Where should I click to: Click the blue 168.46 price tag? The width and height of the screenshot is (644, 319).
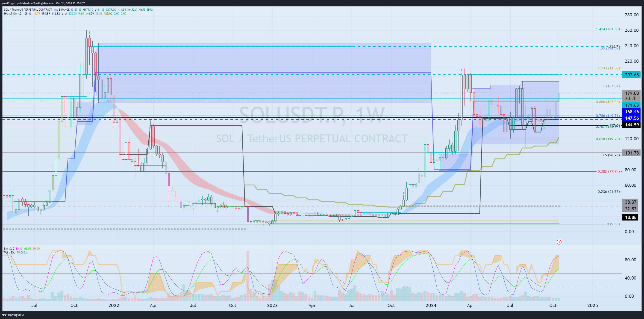coord(632,112)
